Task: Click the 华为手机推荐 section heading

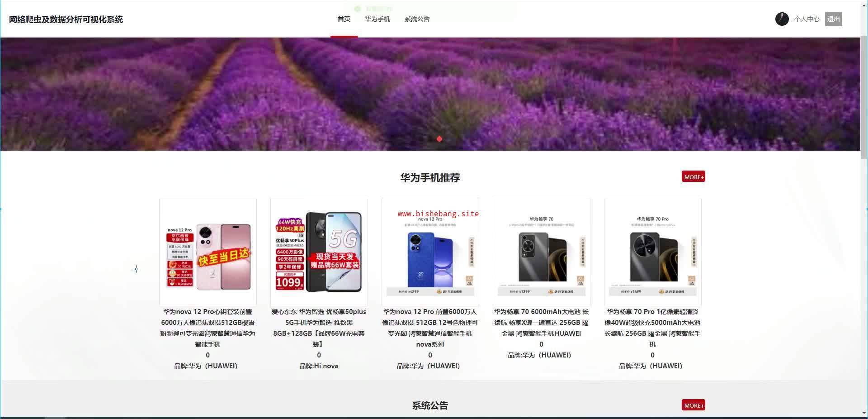Action: click(x=430, y=178)
